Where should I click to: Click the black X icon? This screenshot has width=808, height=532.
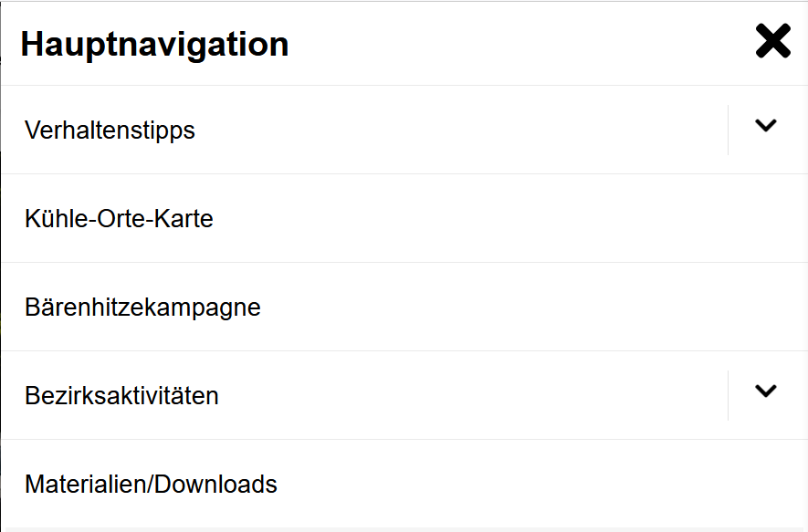(772, 42)
